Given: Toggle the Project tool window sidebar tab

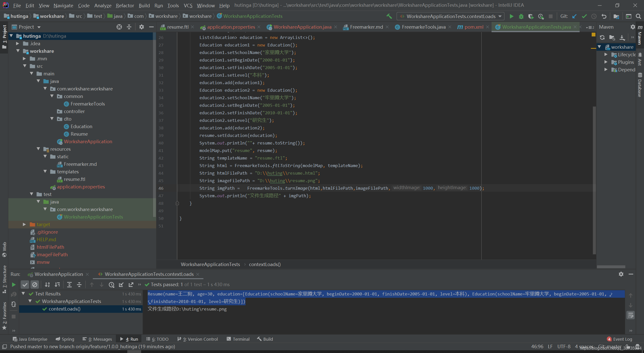Looking at the screenshot, I should tap(4, 37).
